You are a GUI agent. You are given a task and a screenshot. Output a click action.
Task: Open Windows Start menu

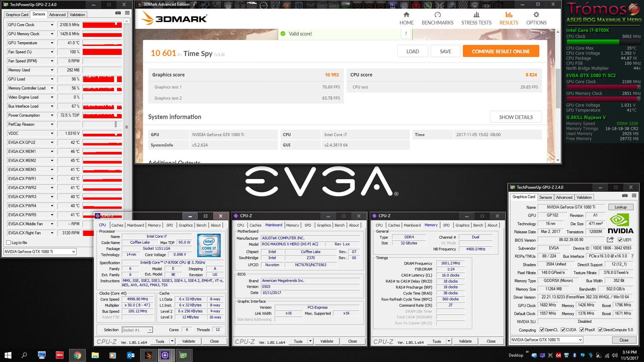point(8,355)
